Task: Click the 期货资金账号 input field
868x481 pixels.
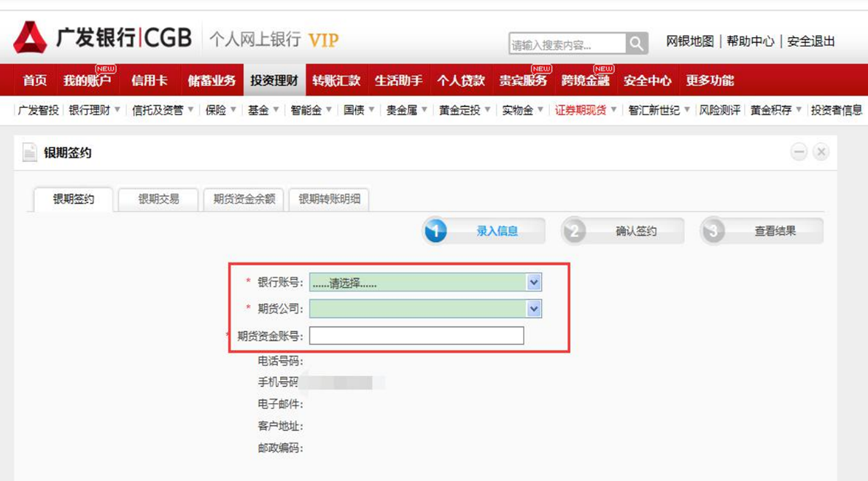Action: point(416,335)
